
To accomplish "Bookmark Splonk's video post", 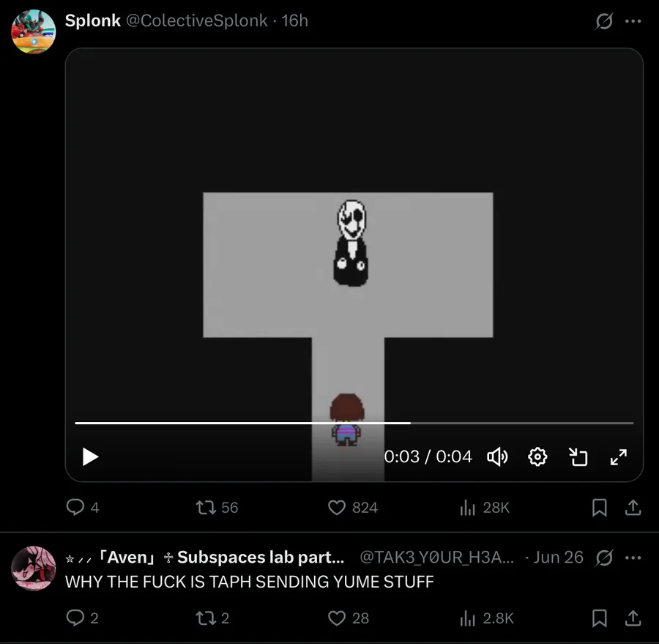I will 599,507.
